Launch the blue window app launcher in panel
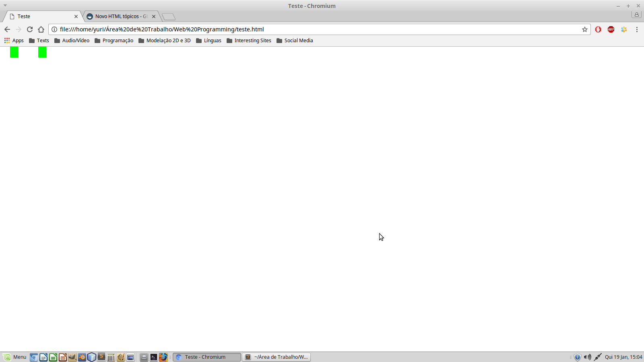Image resolution: width=644 pixels, height=362 pixels. coord(130,357)
